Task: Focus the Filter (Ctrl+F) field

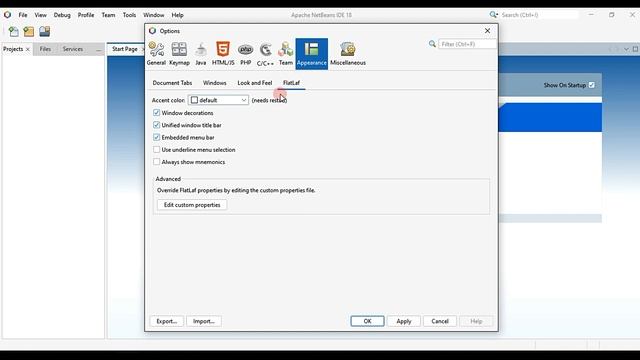Action: [x=467, y=44]
